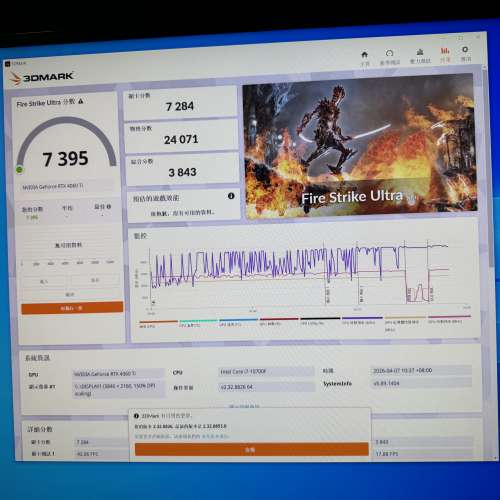This screenshot has width=500, height=500.
Task: Click the SystemInfo version value
Action: click(422, 383)
